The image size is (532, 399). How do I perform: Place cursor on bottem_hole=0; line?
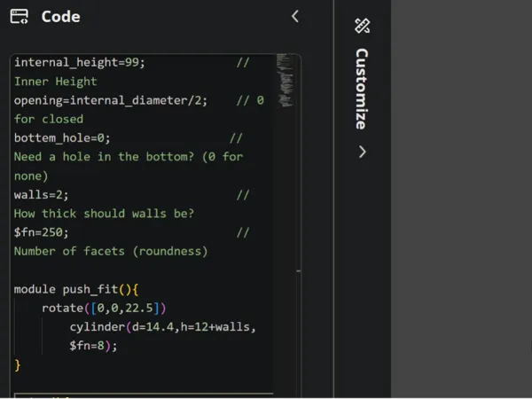[62, 138]
